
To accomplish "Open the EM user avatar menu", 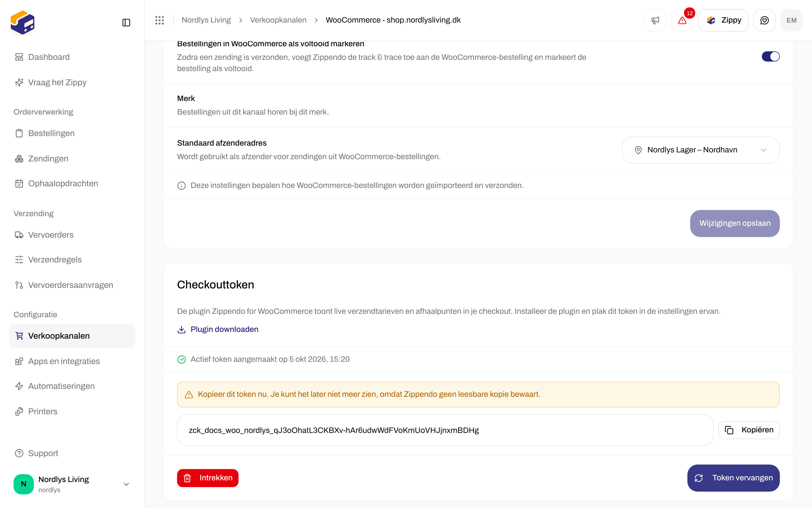I will (x=791, y=20).
